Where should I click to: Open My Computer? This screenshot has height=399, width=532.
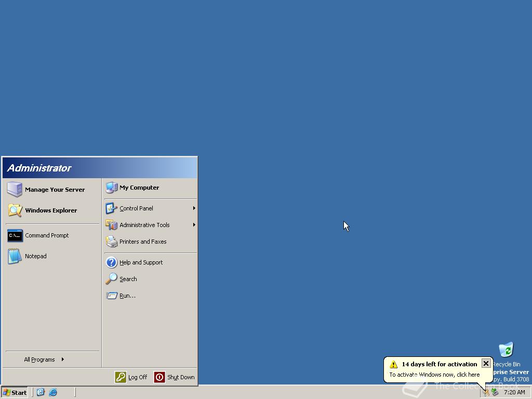pyautogui.click(x=150, y=188)
